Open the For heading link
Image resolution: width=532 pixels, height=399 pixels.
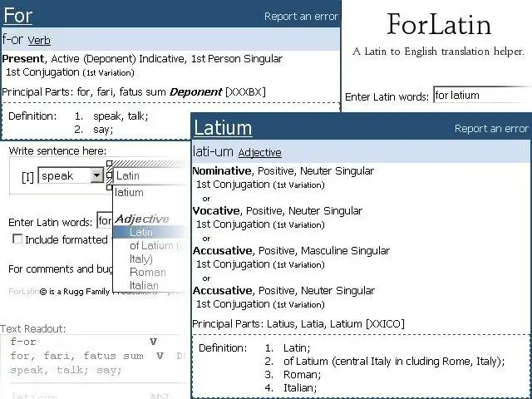tap(18, 16)
